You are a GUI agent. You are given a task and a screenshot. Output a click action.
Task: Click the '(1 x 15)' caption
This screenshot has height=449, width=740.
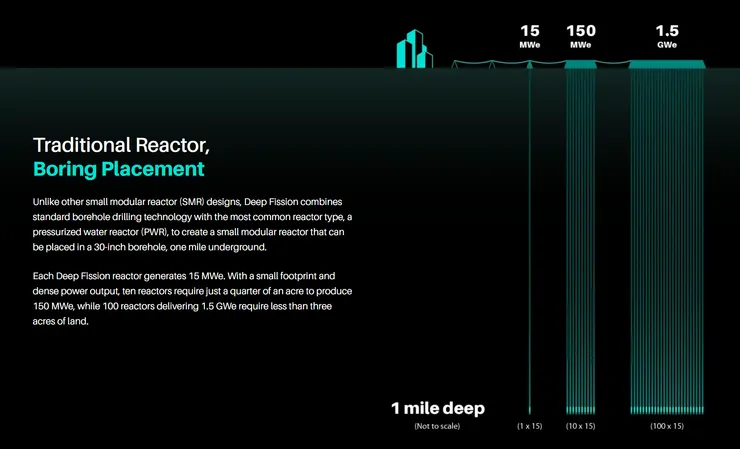click(530, 426)
